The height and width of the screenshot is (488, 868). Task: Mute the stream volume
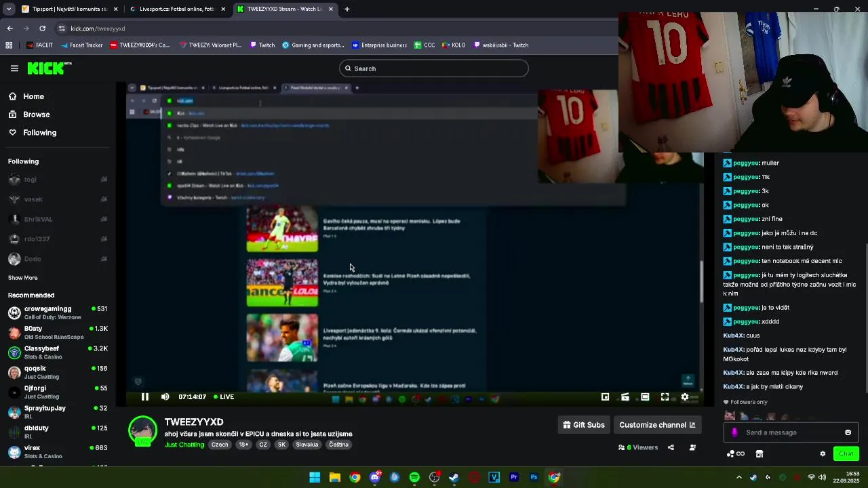tap(165, 397)
